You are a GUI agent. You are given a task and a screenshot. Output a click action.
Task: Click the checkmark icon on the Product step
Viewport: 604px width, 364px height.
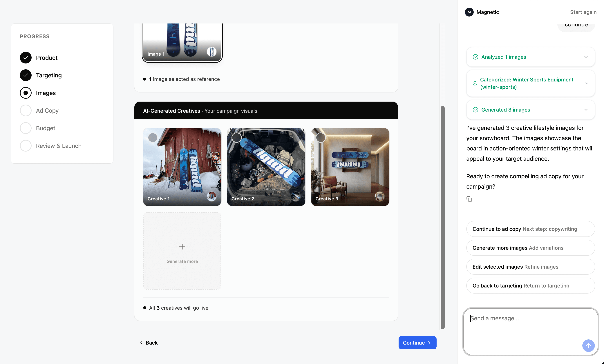point(26,57)
